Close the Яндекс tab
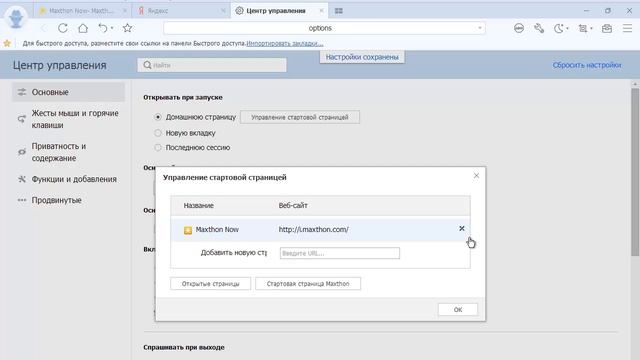The width and height of the screenshot is (640, 360). pyautogui.click(x=223, y=11)
